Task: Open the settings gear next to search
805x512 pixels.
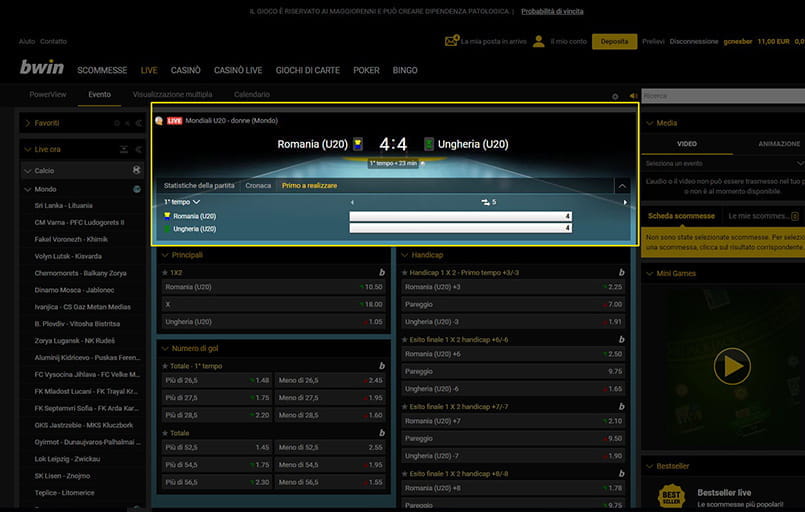Action: tap(615, 96)
